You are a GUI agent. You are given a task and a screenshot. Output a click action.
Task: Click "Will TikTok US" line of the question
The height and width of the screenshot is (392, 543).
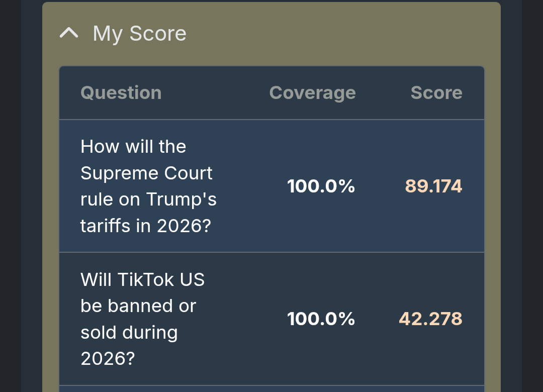tap(142, 279)
